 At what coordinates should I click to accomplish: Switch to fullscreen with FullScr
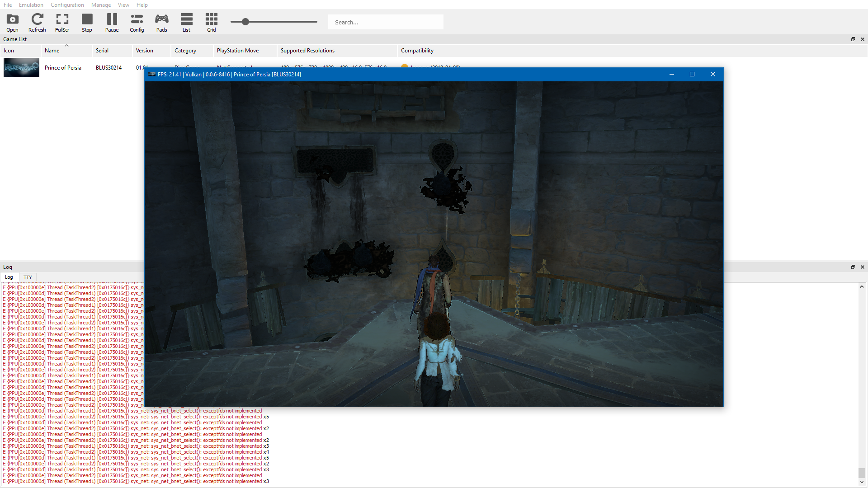[x=62, y=23]
